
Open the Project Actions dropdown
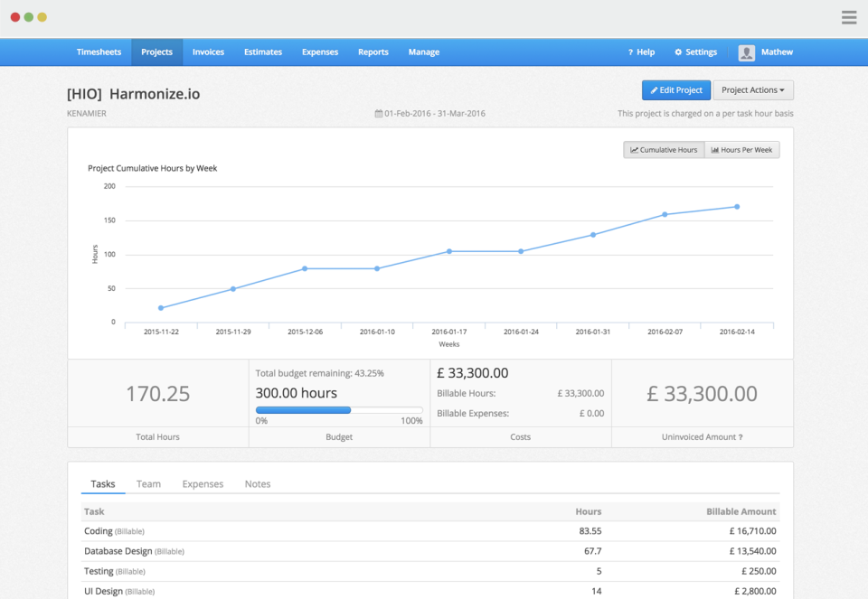click(x=753, y=89)
